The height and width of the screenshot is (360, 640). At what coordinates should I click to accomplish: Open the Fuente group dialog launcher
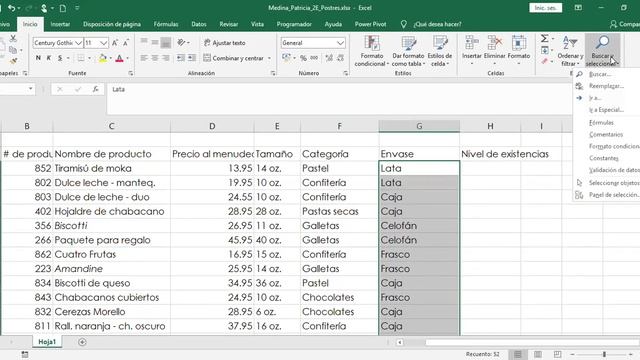131,73
